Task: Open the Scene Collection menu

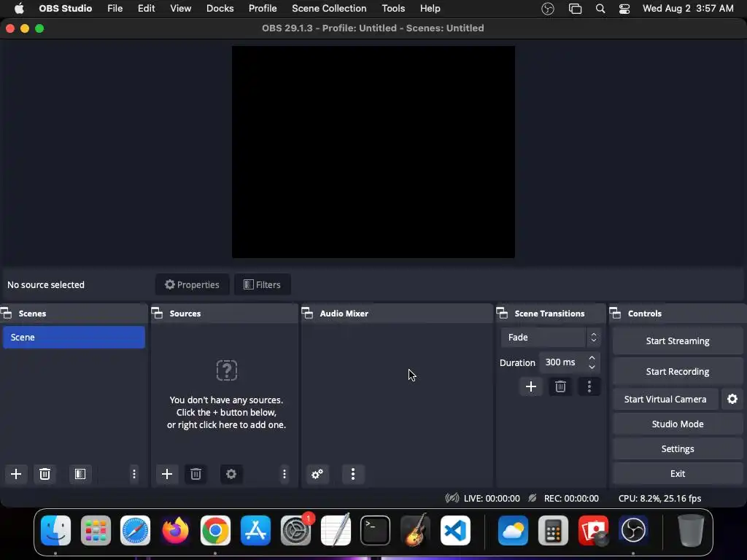Action: tap(329, 9)
